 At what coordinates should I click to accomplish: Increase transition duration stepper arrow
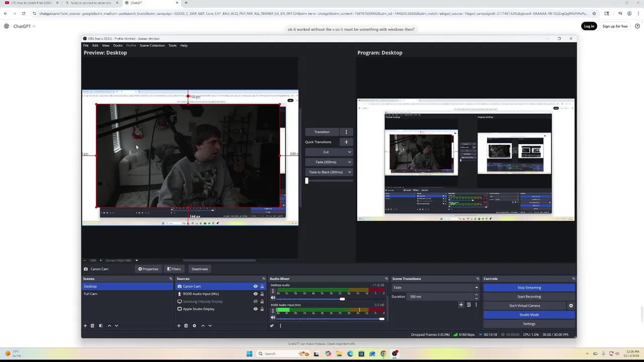pyautogui.click(x=476, y=295)
